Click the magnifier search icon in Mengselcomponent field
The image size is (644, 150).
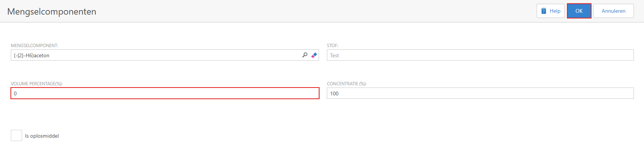305,55
